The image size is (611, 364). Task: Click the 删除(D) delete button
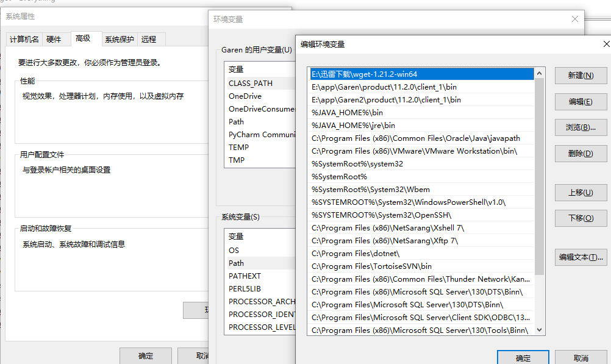tap(581, 154)
